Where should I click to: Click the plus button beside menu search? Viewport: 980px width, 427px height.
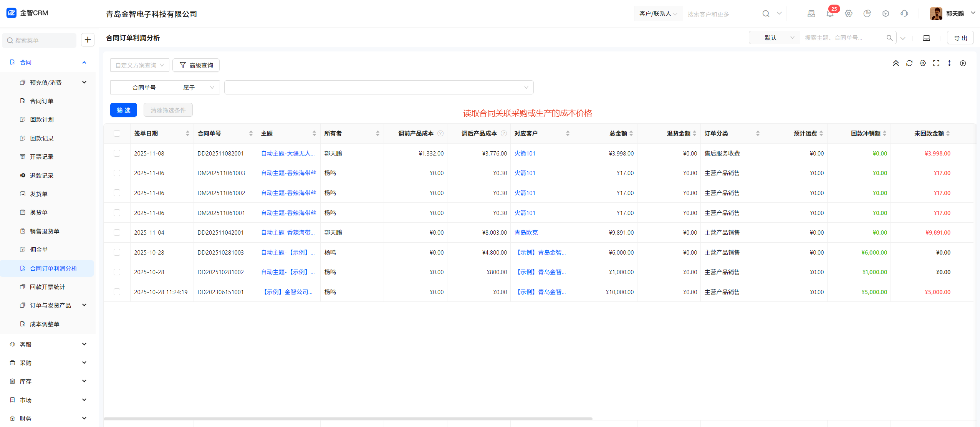tap(88, 40)
